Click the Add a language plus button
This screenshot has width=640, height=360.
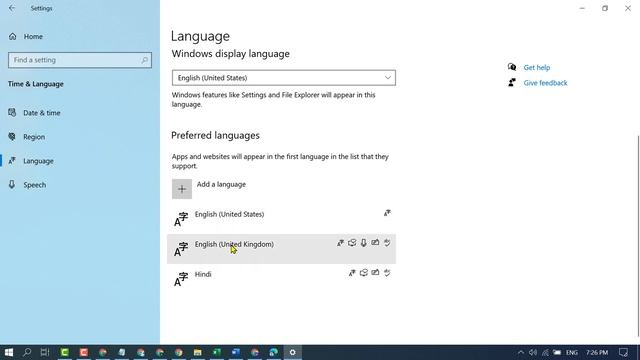[x=182, y=189]
